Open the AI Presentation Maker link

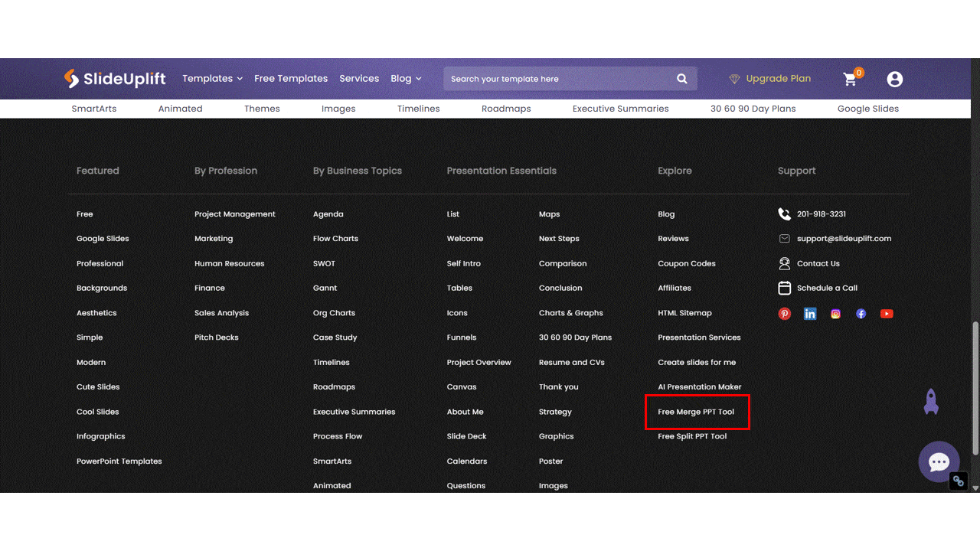[699, 386]
